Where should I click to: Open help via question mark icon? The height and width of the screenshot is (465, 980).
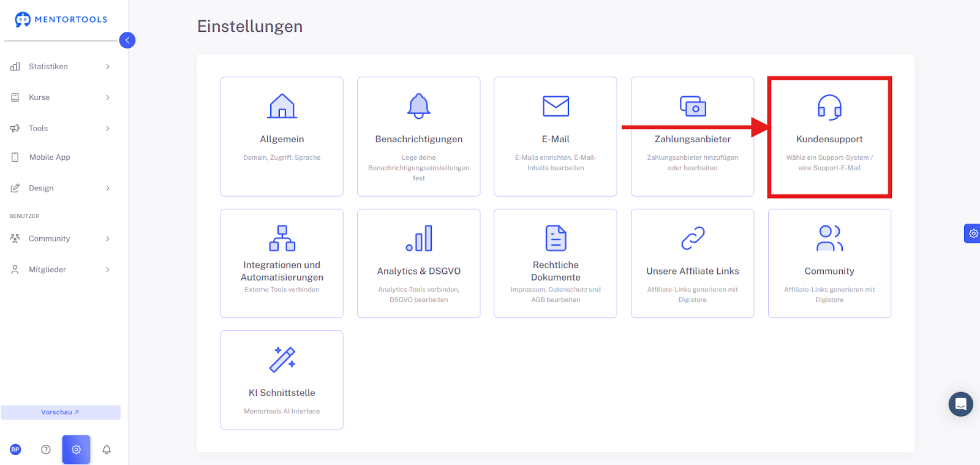[46, 450]
